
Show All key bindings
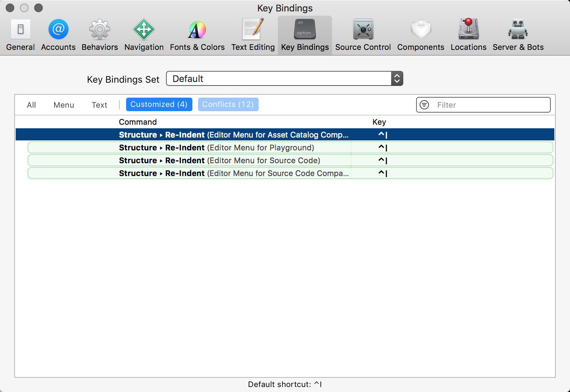[x=31, y=105]
